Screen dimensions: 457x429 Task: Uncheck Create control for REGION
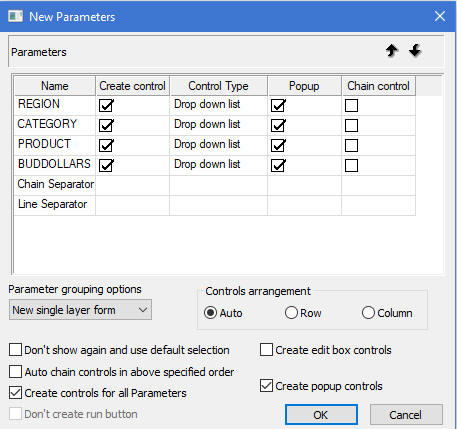tap(106, 105)
